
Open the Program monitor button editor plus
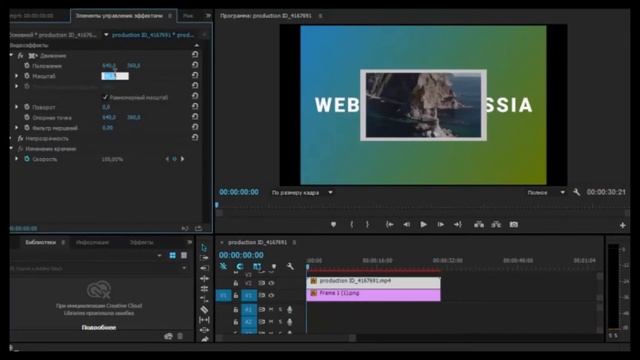[622, 225]
